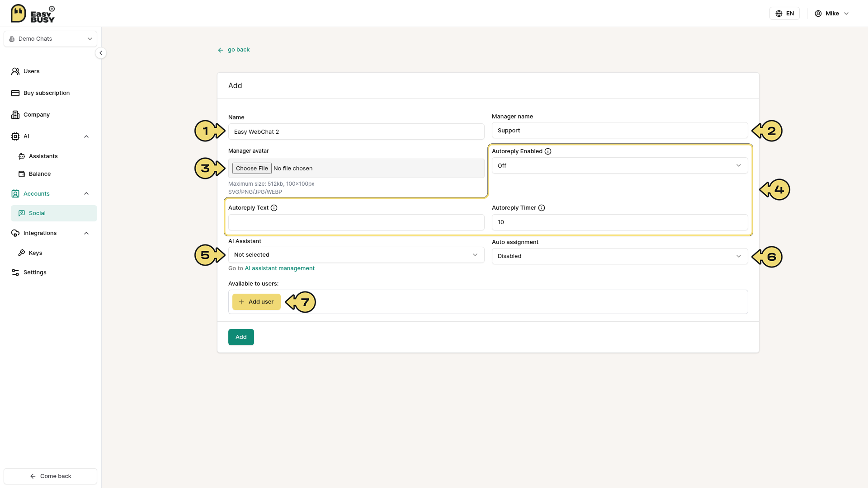
Task: Collapse the Accounts section chevron
Action: 86,194
